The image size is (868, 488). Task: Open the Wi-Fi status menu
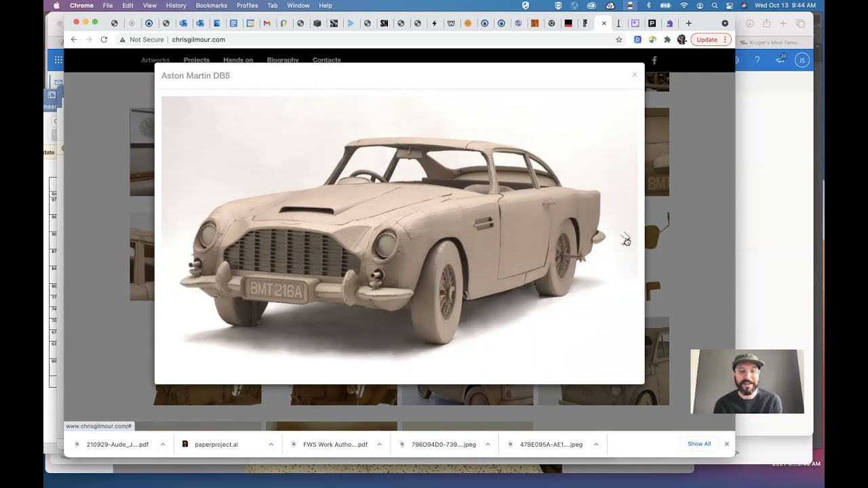coord(684,5)
